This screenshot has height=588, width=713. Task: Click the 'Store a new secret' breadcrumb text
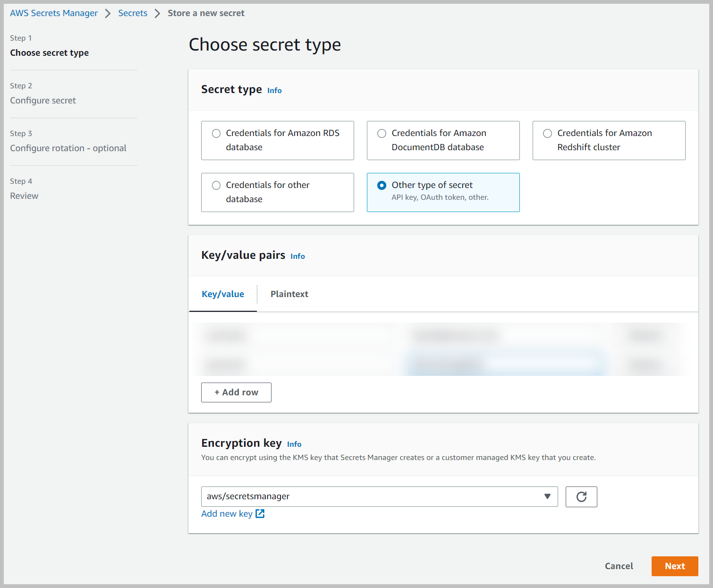pyautogui.click(x=206, y=13)
